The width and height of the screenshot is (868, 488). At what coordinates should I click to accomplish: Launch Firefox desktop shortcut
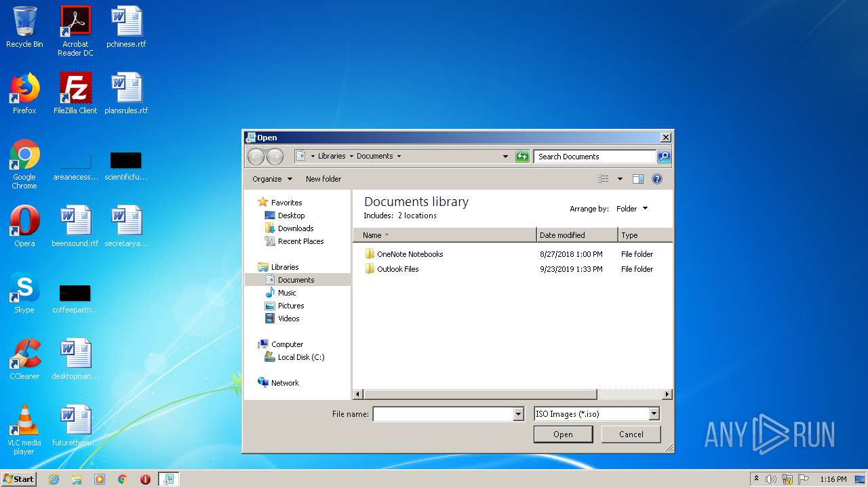pos(24,94)
